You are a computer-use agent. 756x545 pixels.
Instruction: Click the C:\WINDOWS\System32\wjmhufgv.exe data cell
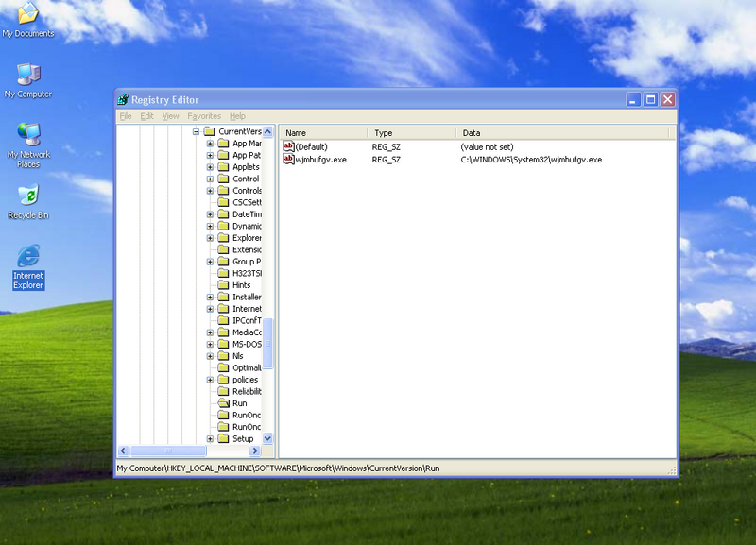(x=531, y=160)
